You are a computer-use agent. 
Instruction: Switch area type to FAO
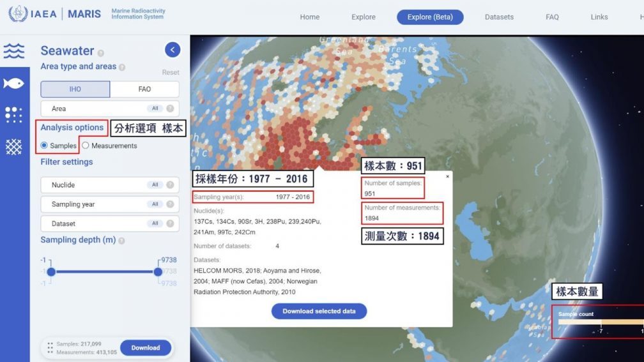[x=144, y=89]
